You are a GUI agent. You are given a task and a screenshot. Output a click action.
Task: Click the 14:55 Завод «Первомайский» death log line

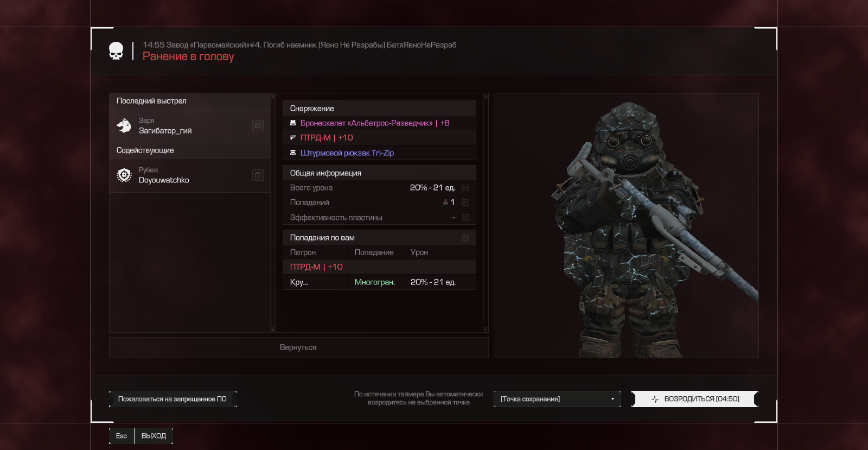(299, 45)
